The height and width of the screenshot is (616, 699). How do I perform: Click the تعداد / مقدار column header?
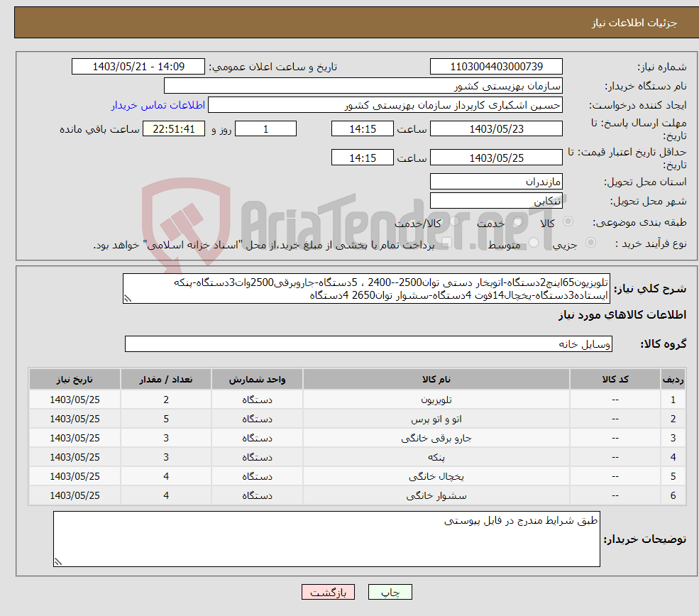point(166,379)
